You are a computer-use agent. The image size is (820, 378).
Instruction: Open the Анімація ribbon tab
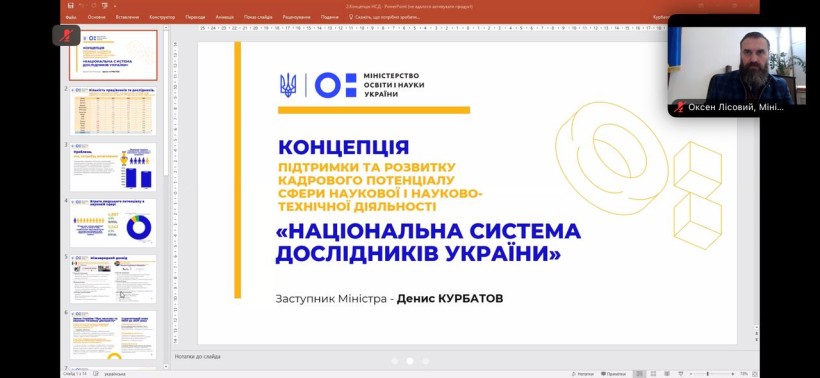pos(225,17)
